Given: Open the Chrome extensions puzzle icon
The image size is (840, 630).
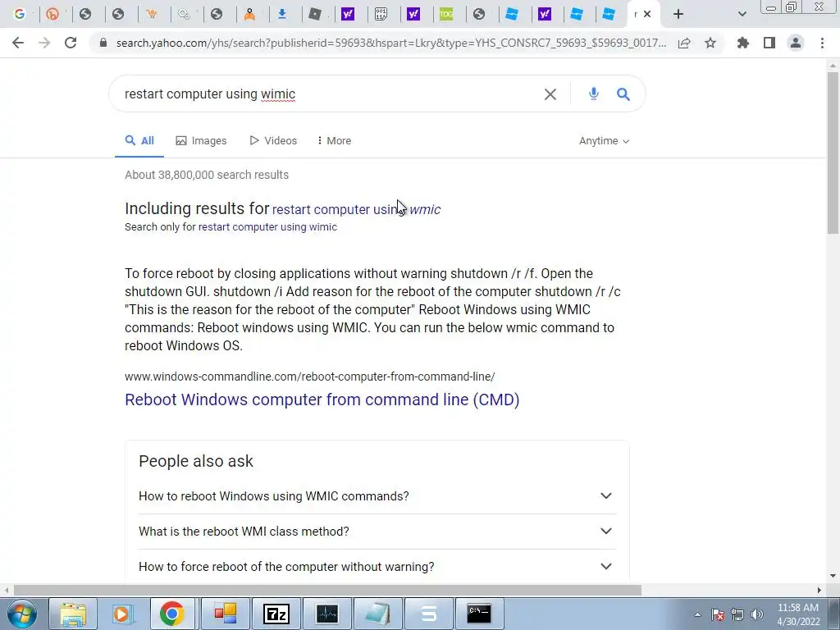Looking at the screenshot, I should (743, 43).
